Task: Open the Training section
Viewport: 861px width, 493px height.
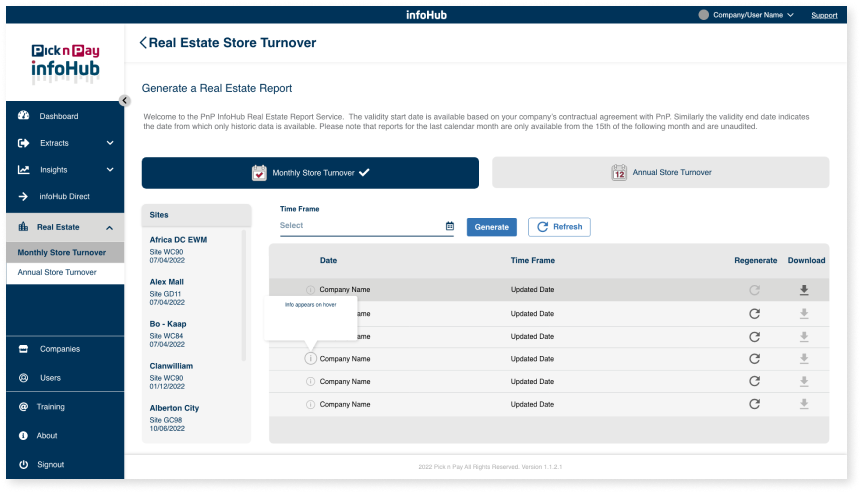Action: [51, 407]
